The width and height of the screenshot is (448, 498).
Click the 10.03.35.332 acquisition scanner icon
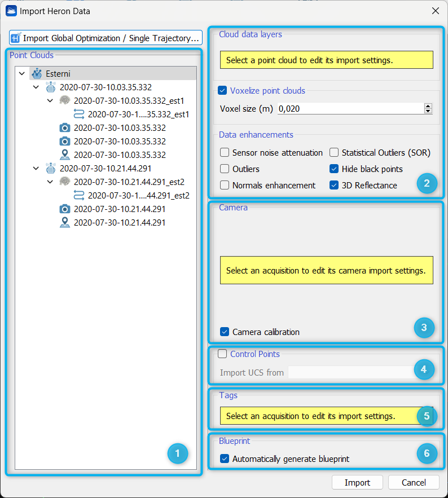51,87
